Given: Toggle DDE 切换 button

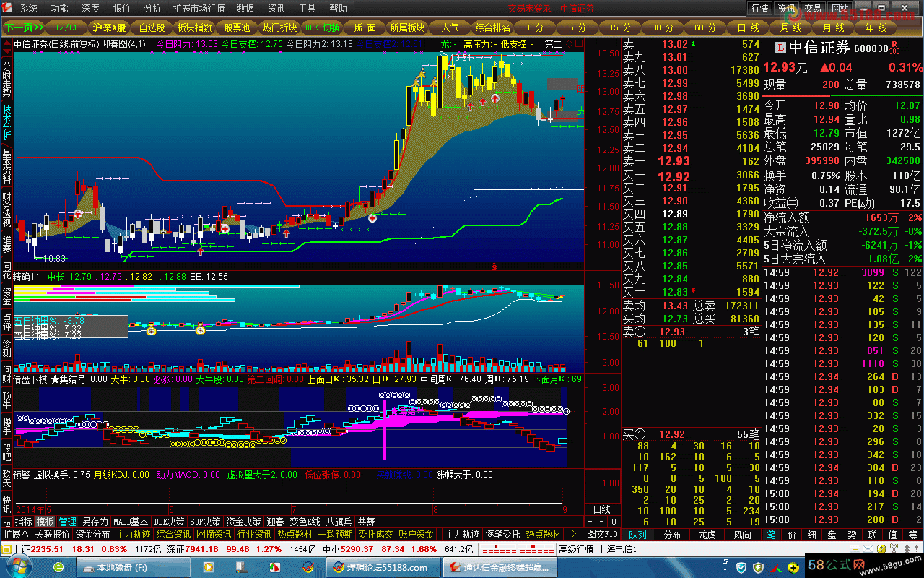Looking at the screenshot, I should [322, 27].
